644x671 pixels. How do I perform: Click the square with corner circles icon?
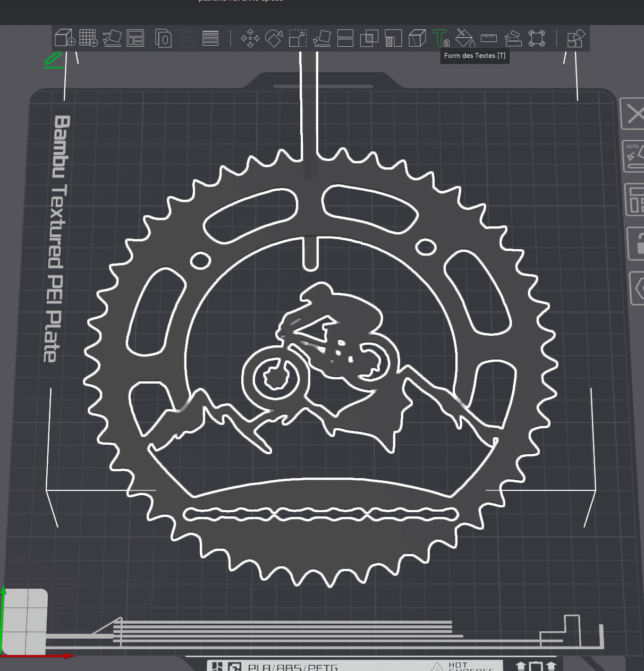pyautogui.click(x=537, y=38)
